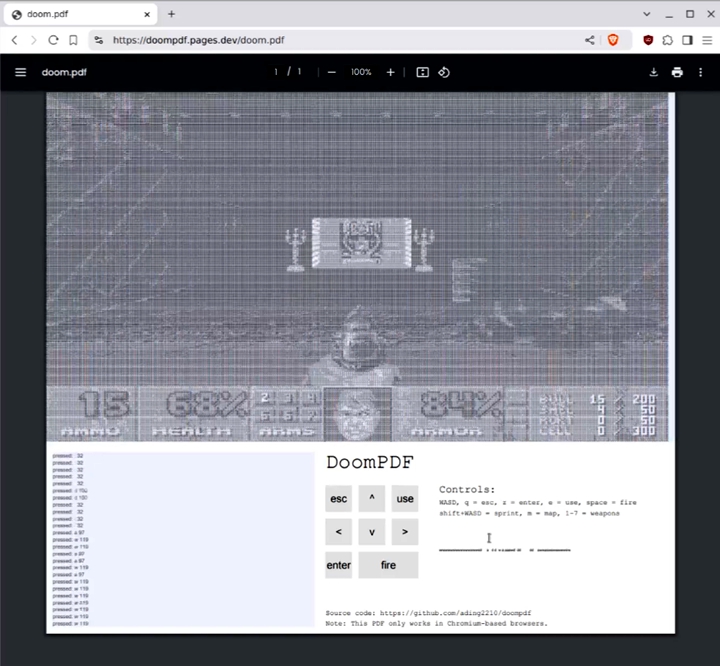Toggle the PDF viewer sidebar menu
The image size is (720, 666).
pos(21,72)
